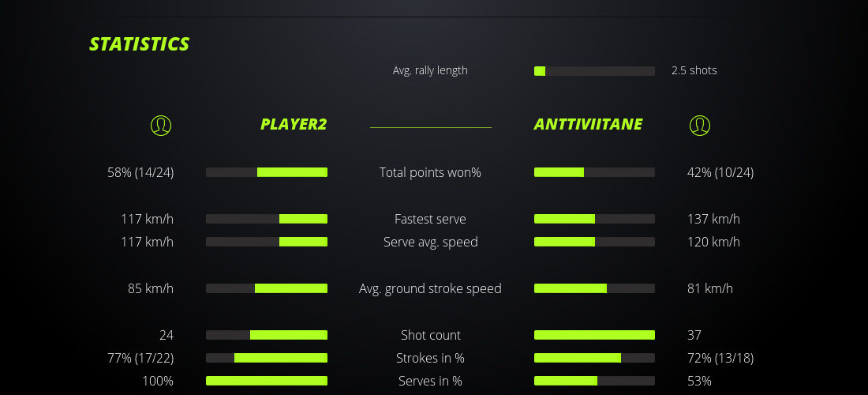Click PLAYER2's profile avatar icon
This screenshot has height=395, width=868.
(160, 125)
